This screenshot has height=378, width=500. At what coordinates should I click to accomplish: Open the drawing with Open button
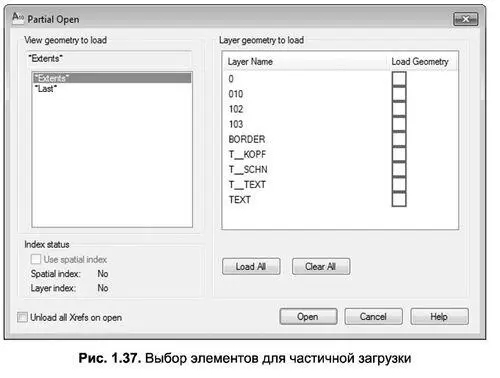tap(308, 317)
